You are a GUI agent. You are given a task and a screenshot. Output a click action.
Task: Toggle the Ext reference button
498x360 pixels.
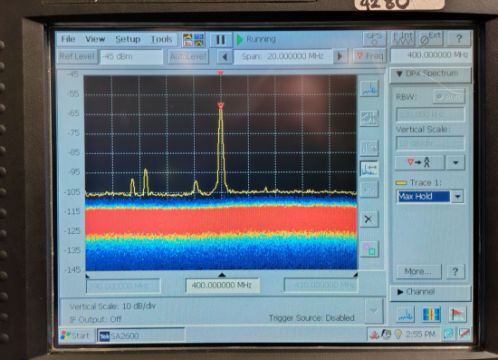(x=430, y=39)
